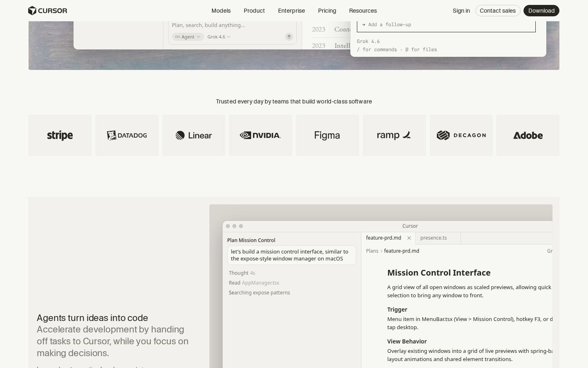Click the NVIDIA logo card

pos(261,135)
